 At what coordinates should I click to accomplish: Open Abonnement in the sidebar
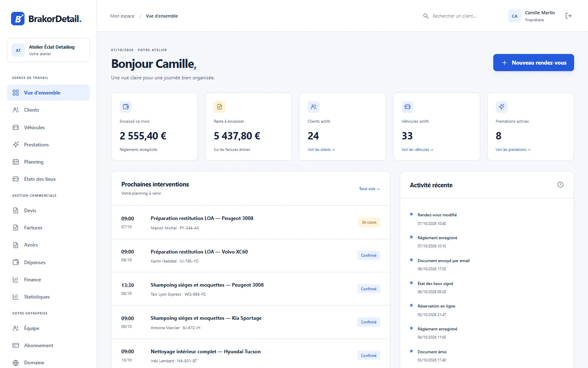48,346
